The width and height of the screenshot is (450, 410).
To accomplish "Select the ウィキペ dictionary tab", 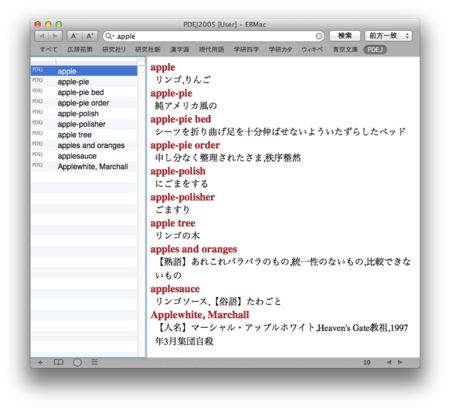I will 312,50.
